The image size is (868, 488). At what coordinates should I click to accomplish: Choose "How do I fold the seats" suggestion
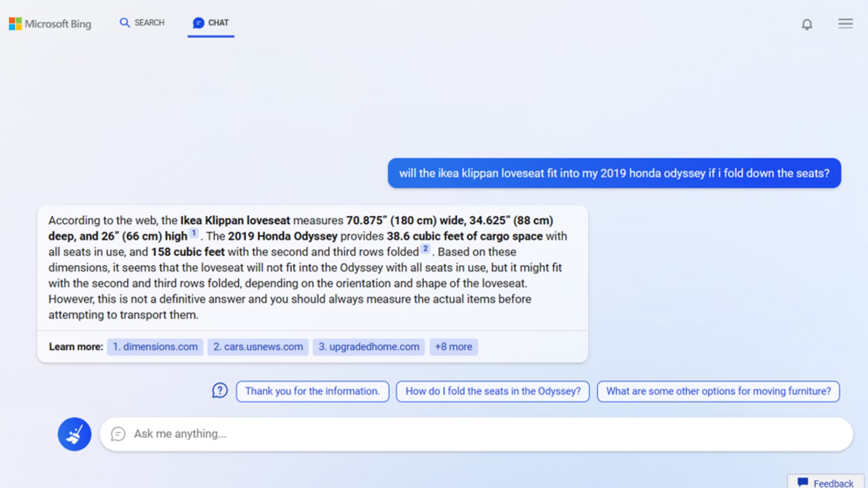click(x=493, y=391)
